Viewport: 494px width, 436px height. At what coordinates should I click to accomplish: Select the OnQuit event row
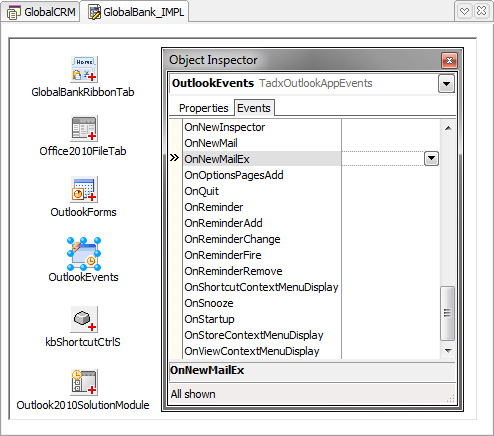pos(262,191)
